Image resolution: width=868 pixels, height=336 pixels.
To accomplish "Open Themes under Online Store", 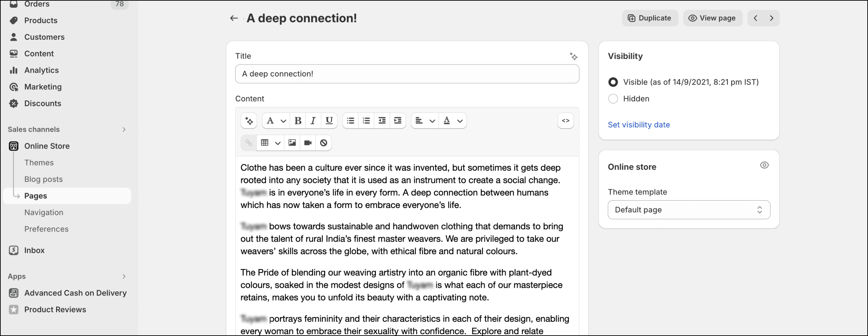I will click(39, 163).
